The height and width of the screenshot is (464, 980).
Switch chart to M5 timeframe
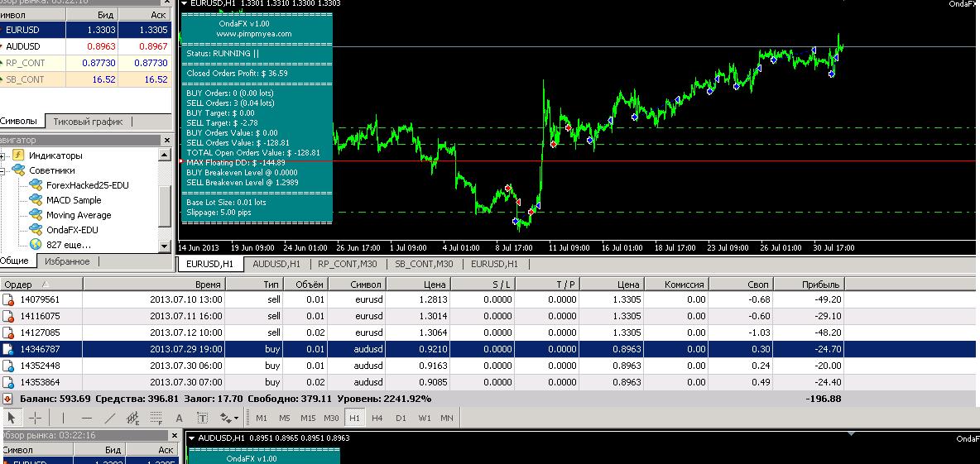click(285, 418)
